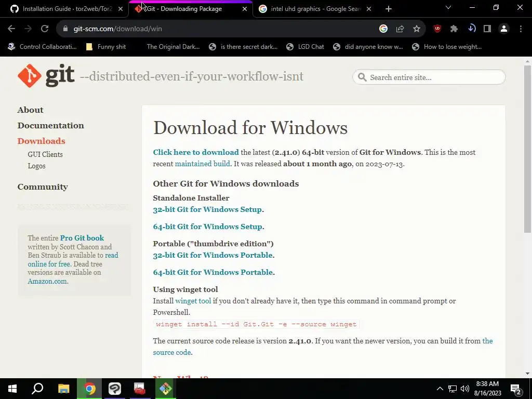Click the Git installer taskbar icon
The image size is (532, 399).
click(165, 389)
